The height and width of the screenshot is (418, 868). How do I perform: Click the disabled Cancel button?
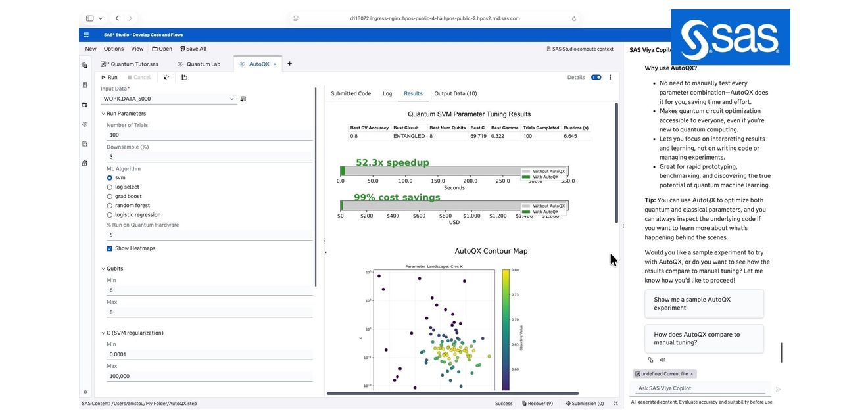(139, 77)
